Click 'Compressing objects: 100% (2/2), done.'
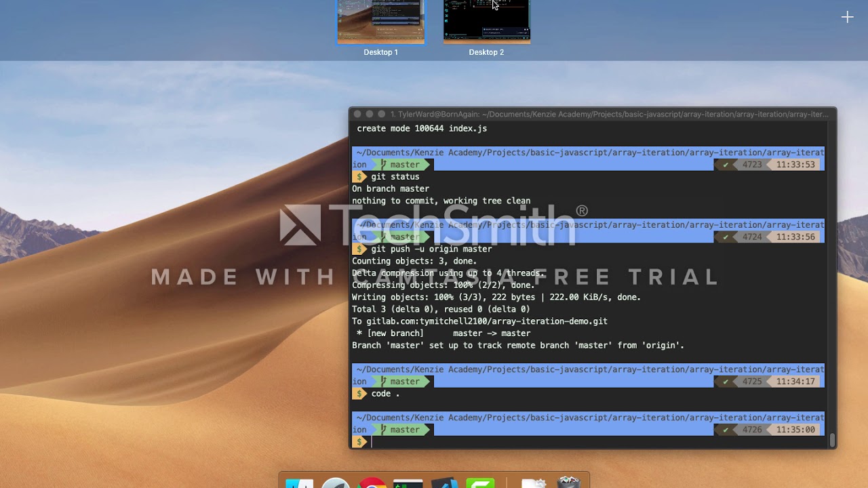Screen dimensions: 868x488 tap(443, 285)
